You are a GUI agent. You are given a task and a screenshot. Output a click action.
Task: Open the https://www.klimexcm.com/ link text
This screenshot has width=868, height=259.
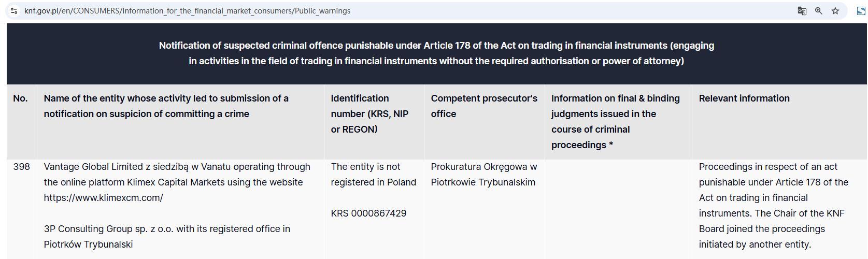point(103,198)
